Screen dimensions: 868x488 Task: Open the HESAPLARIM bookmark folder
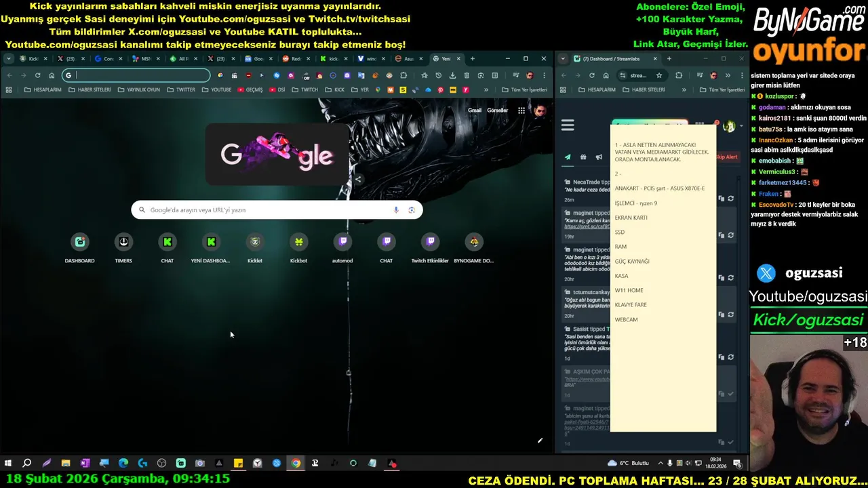point(43,89)
